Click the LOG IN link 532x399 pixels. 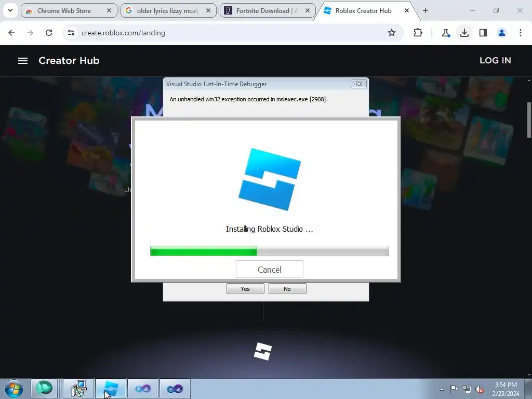click(x=495, y=60)
